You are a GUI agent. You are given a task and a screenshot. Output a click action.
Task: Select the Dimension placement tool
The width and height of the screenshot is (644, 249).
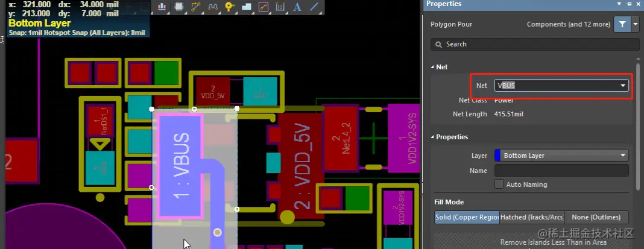pyautogui.click(x=280, y=7)
